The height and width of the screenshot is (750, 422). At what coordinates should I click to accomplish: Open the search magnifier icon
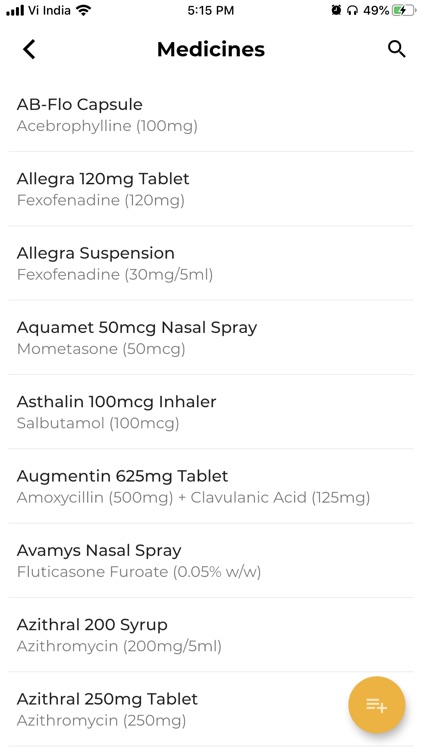[397, 49]
